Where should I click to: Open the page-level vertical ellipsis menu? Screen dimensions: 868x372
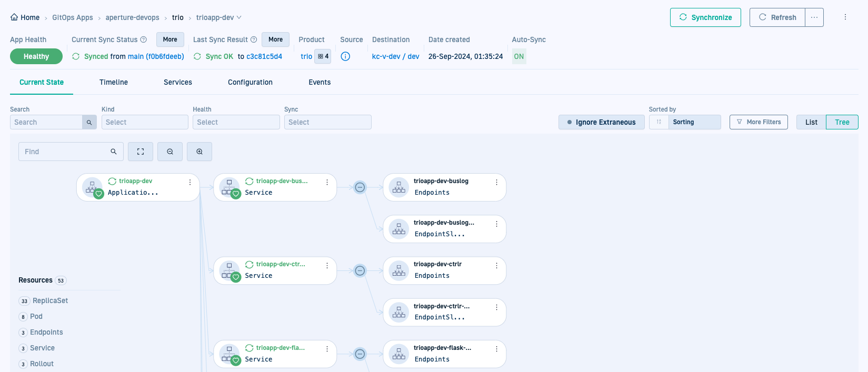tap(845, 17)
